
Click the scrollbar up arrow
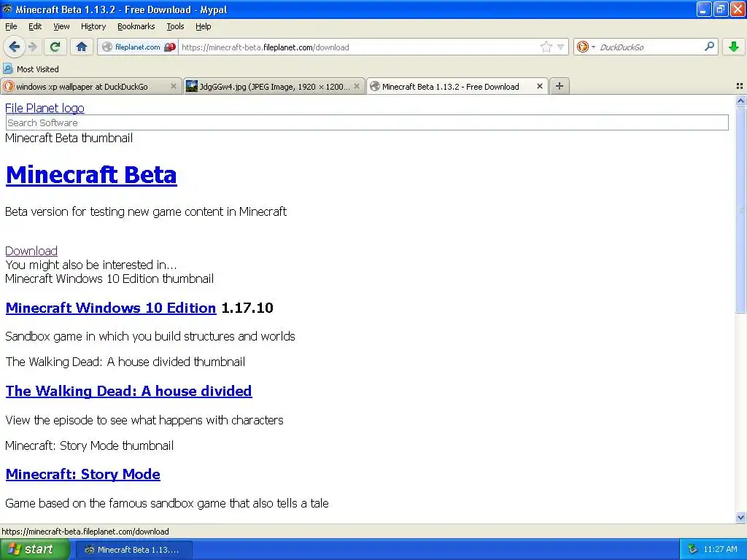[x=740, y=101]
